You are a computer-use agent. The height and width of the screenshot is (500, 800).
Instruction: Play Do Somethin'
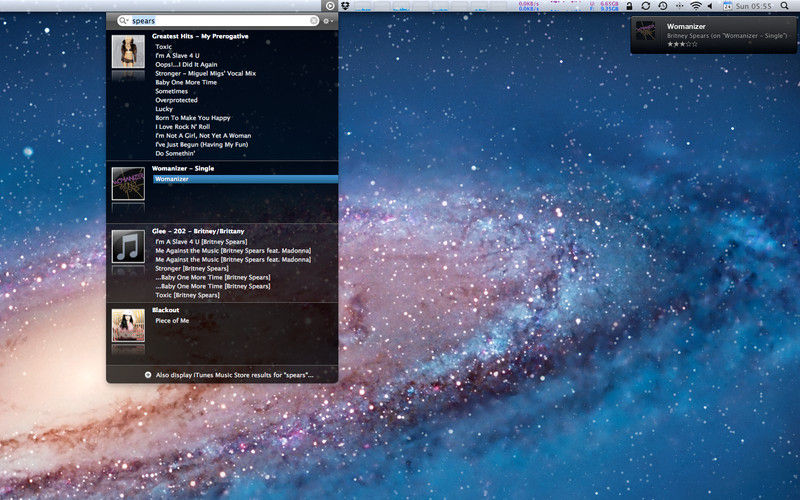coord(175,154)
